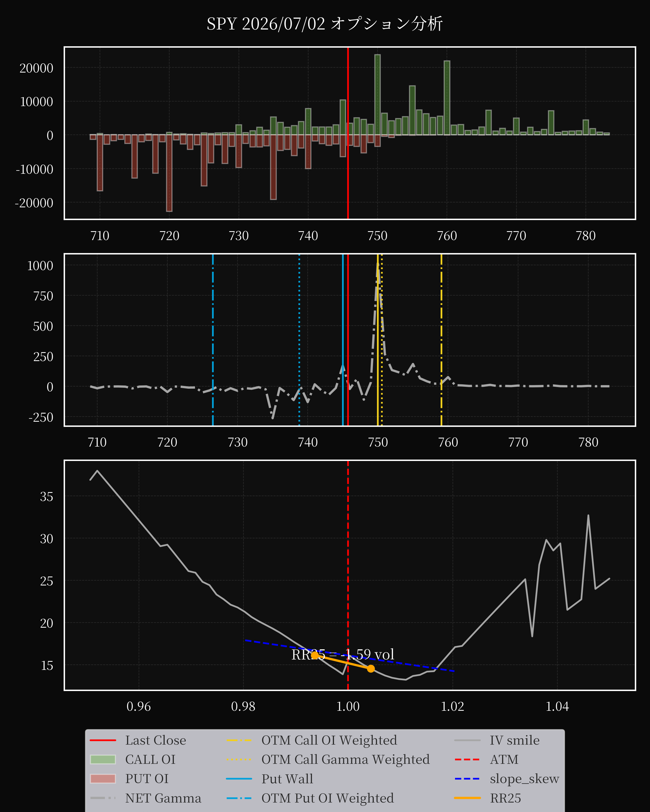Image resolution: width=650 pixels, height=812 pixels.
Task: Click the red put OI bar at 735
Action: (x=273, y=167)
